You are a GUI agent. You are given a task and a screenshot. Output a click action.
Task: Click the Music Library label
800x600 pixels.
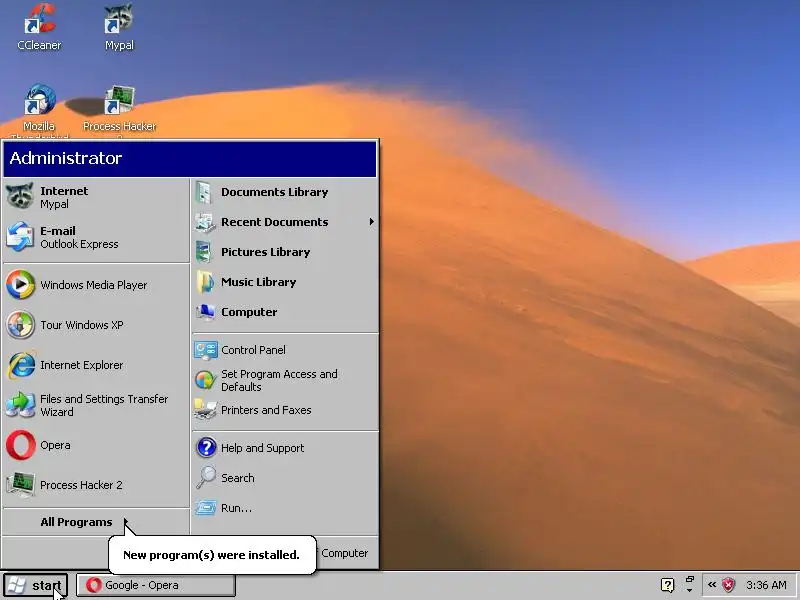pyautogui.click(x=258, y=282)
